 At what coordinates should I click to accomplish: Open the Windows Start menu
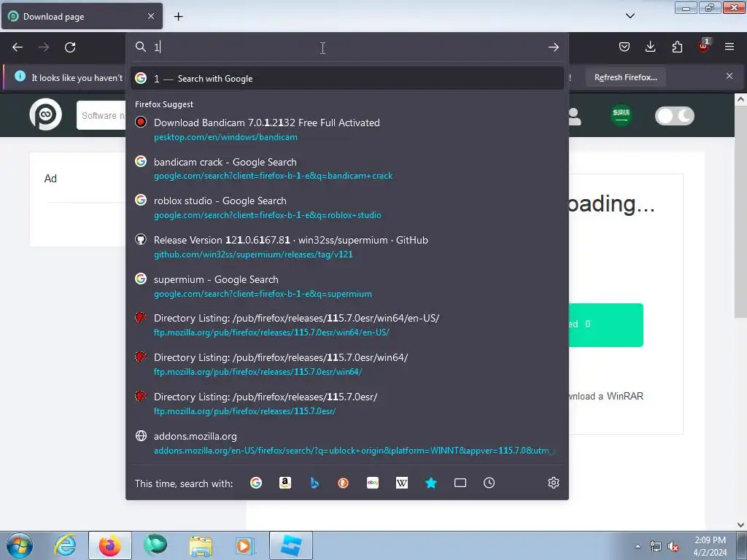19,545
